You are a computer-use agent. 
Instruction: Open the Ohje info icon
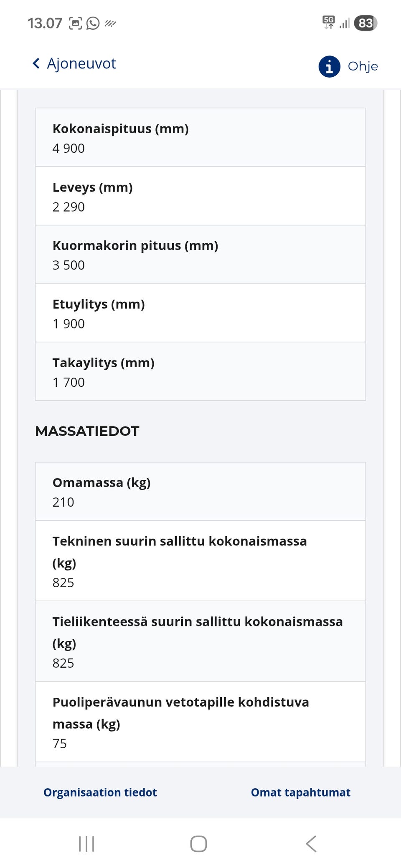click(329, 66)
